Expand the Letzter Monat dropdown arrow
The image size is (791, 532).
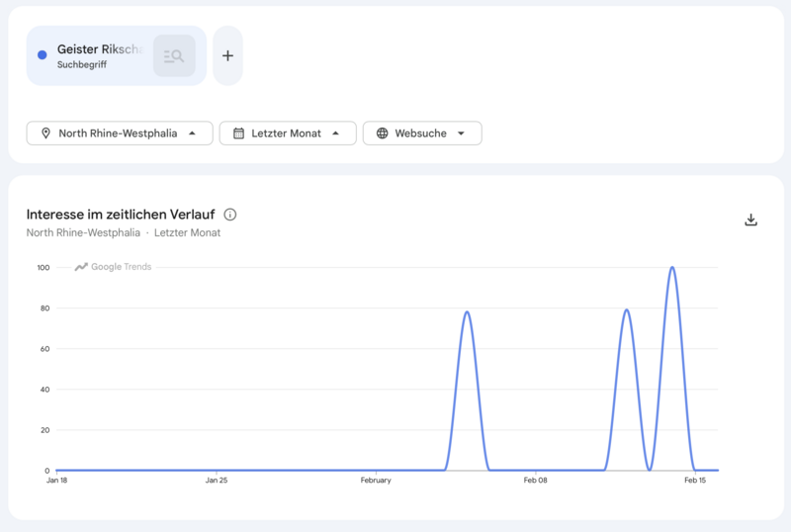click(336, 133)
